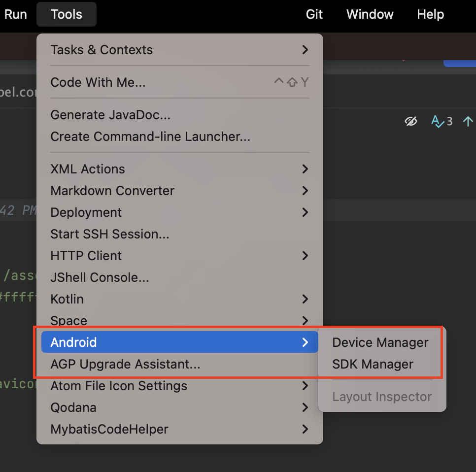476x472 pixels.
Task: Expand Markdown Converter submenu
Action: click(180, 191)
